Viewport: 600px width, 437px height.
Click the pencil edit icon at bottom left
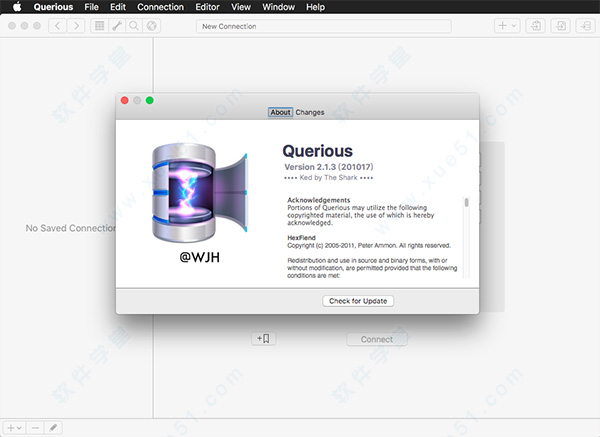(54, 427)
